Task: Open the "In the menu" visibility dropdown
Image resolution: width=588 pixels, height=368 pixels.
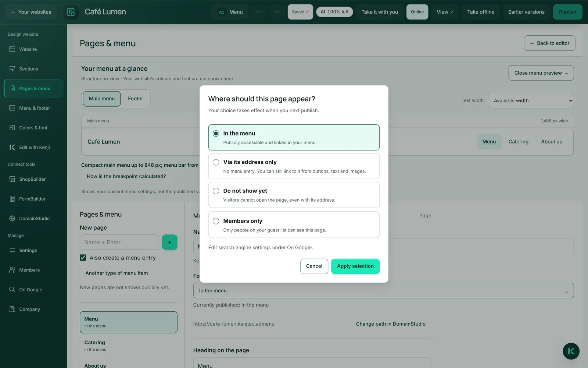Action: point(383,291)
